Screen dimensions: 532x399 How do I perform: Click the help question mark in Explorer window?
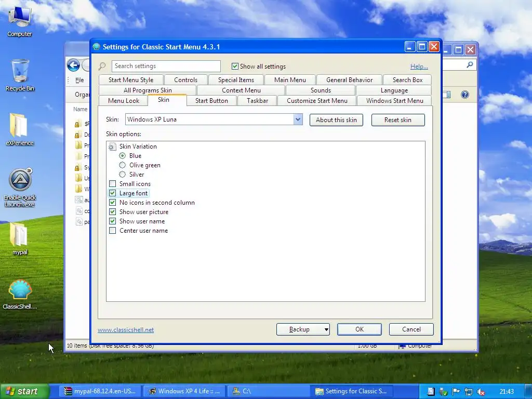pyautogui.click(x=465, y=95)
